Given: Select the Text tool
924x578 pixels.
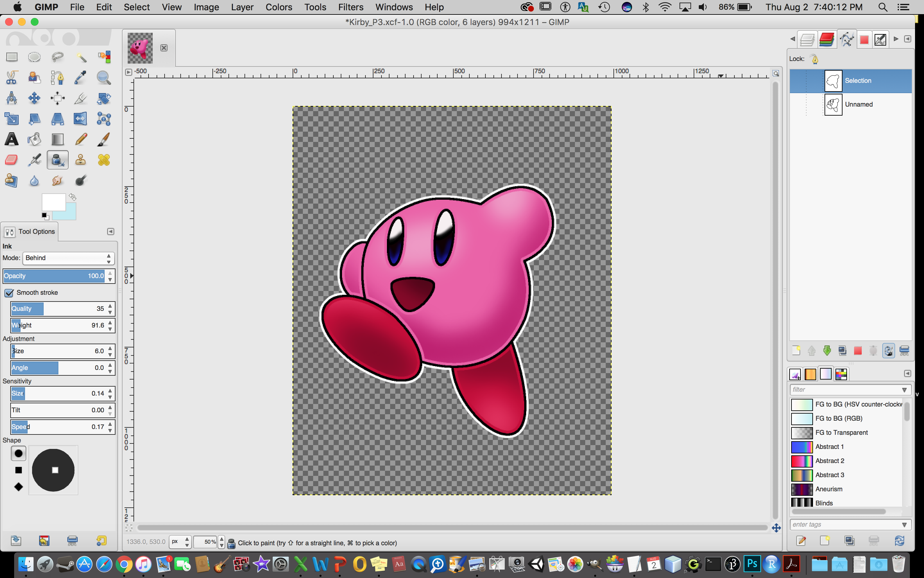Looking at the screenshot, I should tap(12, 139).
